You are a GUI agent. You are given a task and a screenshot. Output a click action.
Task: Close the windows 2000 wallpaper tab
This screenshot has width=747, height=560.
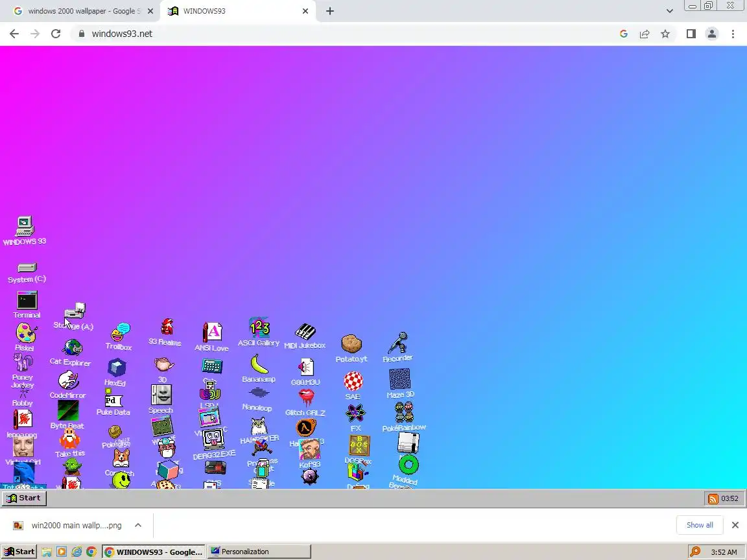150,11
